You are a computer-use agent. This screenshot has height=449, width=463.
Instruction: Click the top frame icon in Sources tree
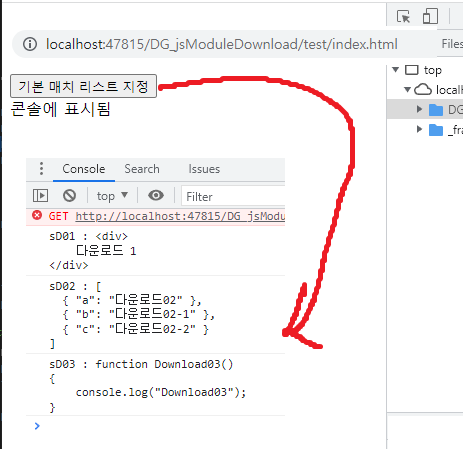411,70
